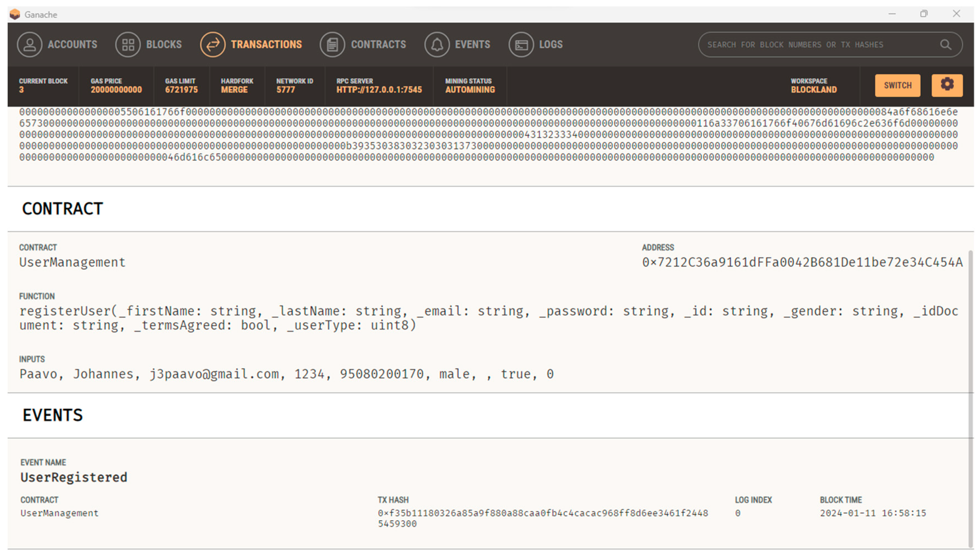This screenshot has height=558, width=980.
Task: Click the Contracts document icon
Action: 332,44
